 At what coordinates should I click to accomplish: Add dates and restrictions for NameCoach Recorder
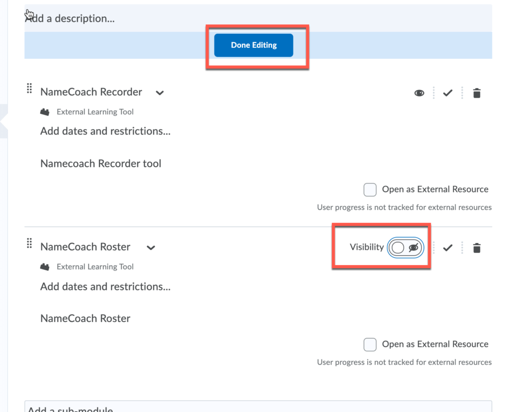pos(105,131)
